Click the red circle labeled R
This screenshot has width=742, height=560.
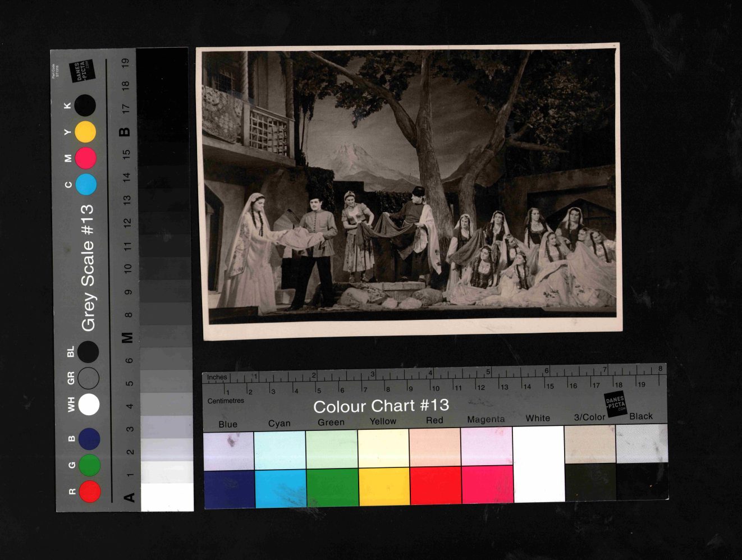[x=90, y=491]
